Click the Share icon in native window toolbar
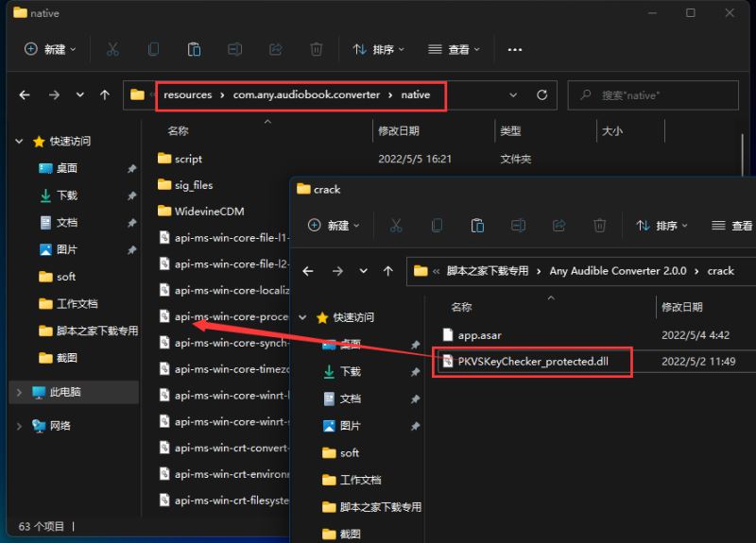756x543 pixels. tap(275, 49)
